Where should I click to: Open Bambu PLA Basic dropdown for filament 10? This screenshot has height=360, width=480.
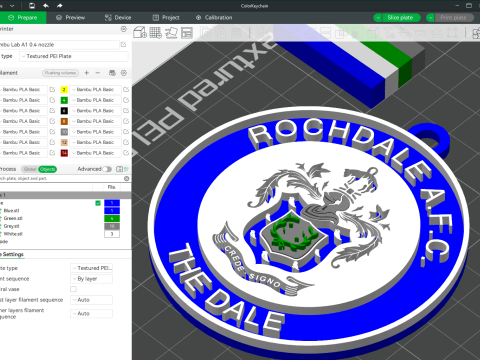(x=95, y=132)
